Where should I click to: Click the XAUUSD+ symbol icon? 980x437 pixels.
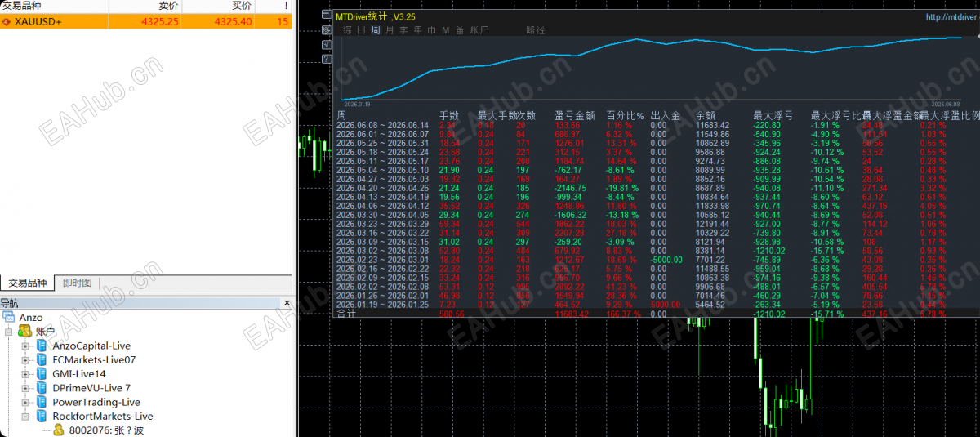[7, 21]
